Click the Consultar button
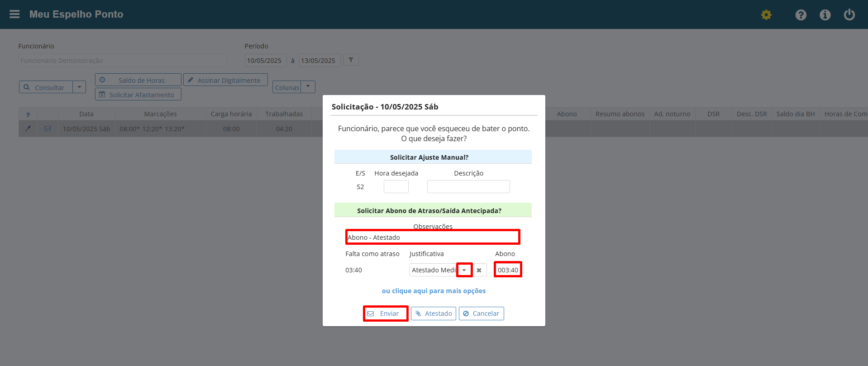868x366 pixels. [x=46, y=87]
